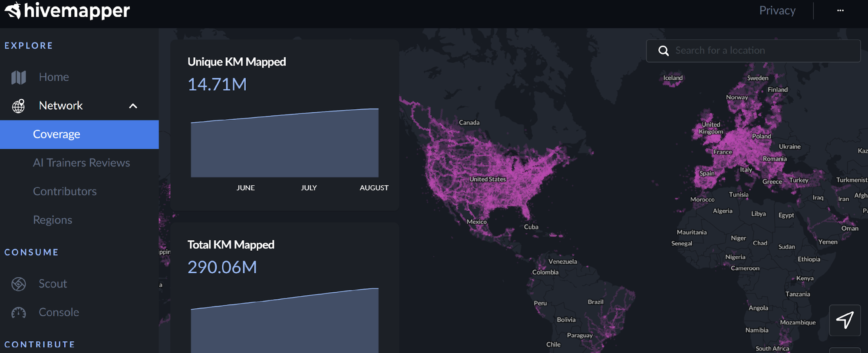This screenshot has height=353, width=868.
Task: Collapse the Network section chevron
Action: [x=133, y=106]
